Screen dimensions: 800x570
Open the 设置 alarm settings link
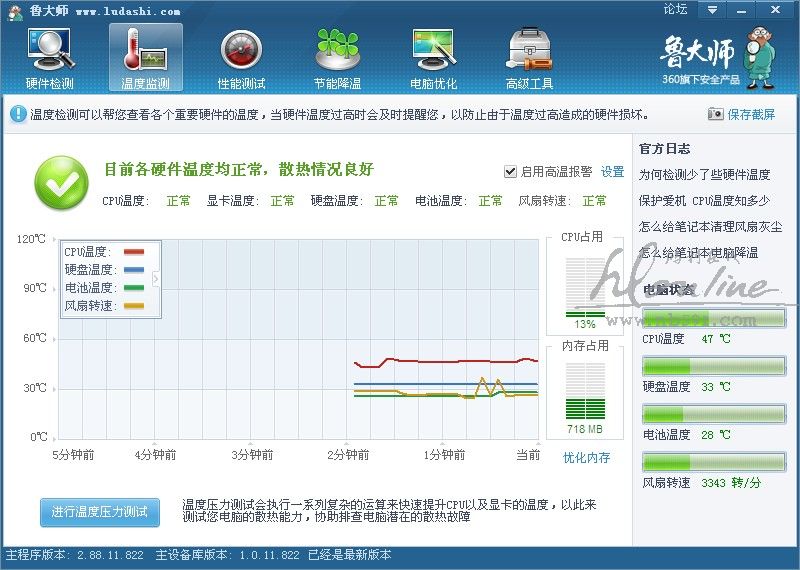tap(612, 172)
